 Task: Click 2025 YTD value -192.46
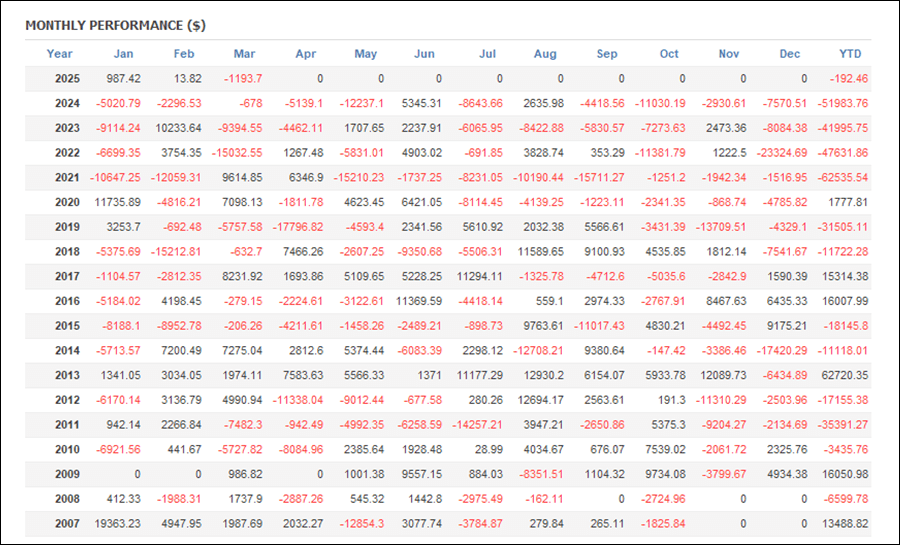[849, 79]
